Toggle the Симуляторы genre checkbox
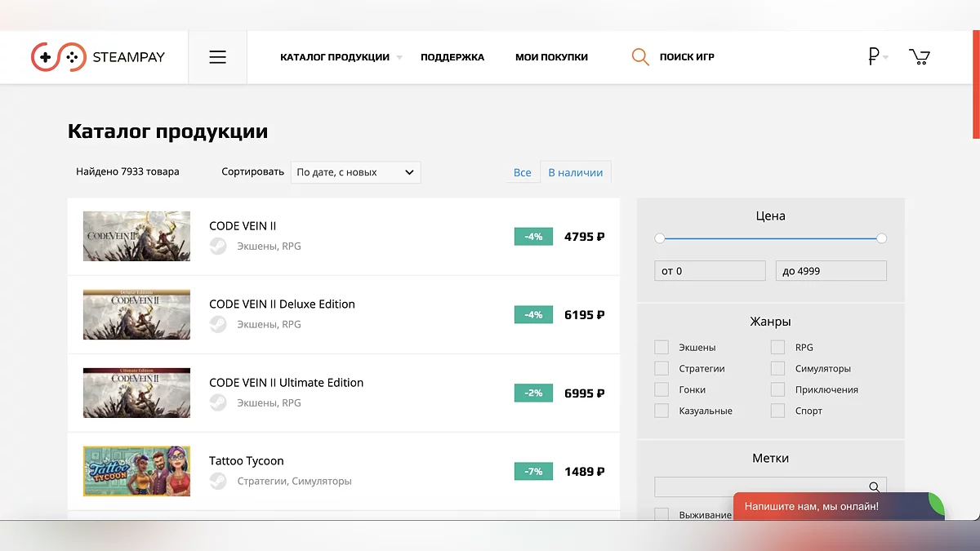 (x=777, y=368)
